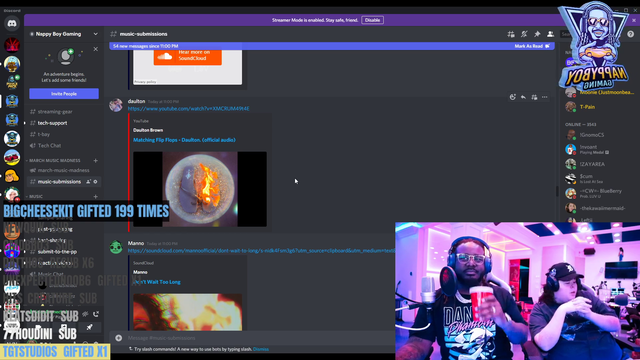Click daulton username in chat

click(x=136, y=101)
